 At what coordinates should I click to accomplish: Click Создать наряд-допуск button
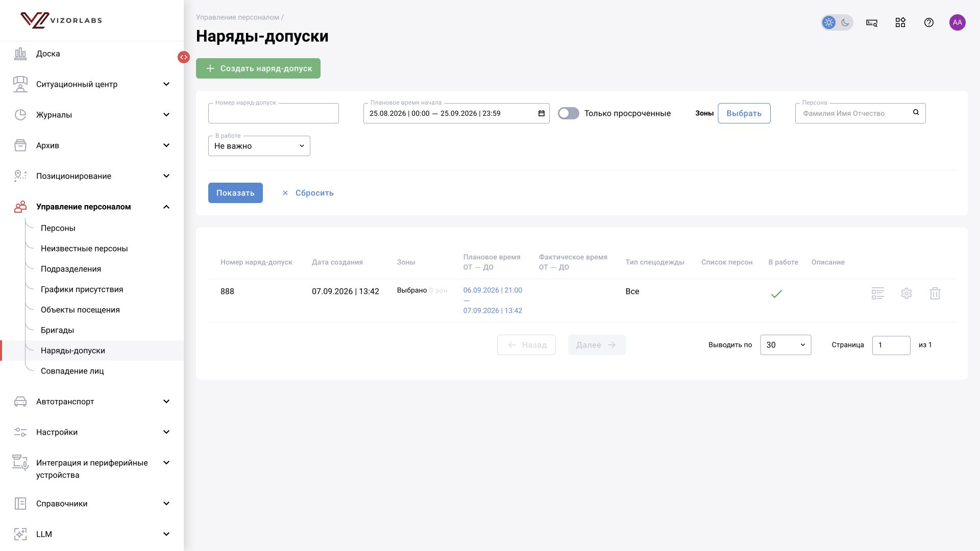click(258, 68)
